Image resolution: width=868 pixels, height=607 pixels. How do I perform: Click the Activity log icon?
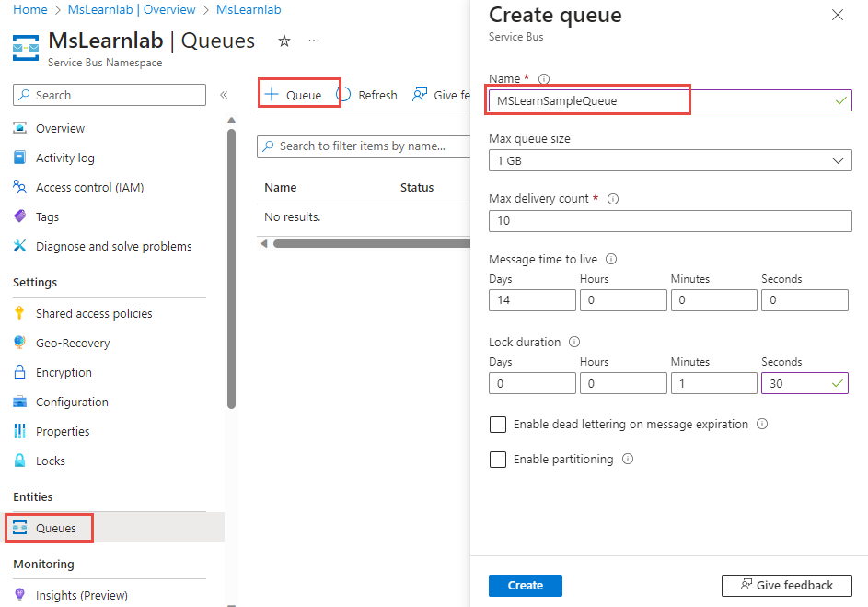[20, 158]
